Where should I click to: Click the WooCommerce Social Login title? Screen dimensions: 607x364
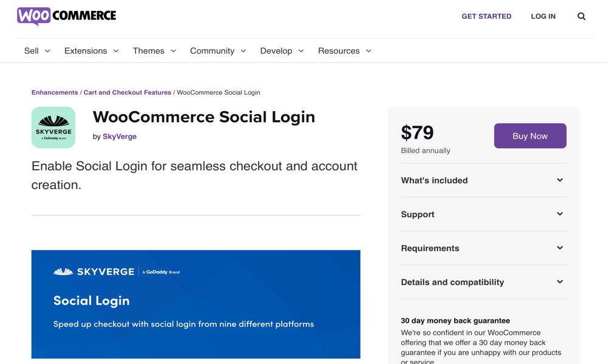coord(203,117)
